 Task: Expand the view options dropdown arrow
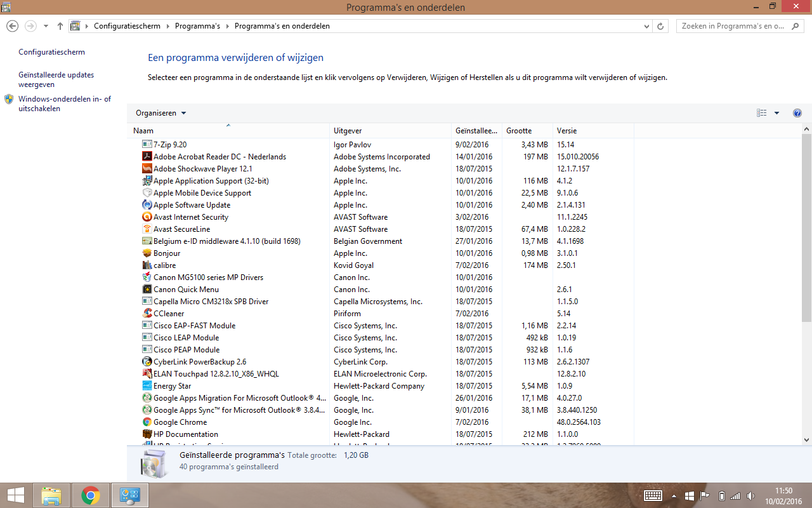[x=776, y=113]
